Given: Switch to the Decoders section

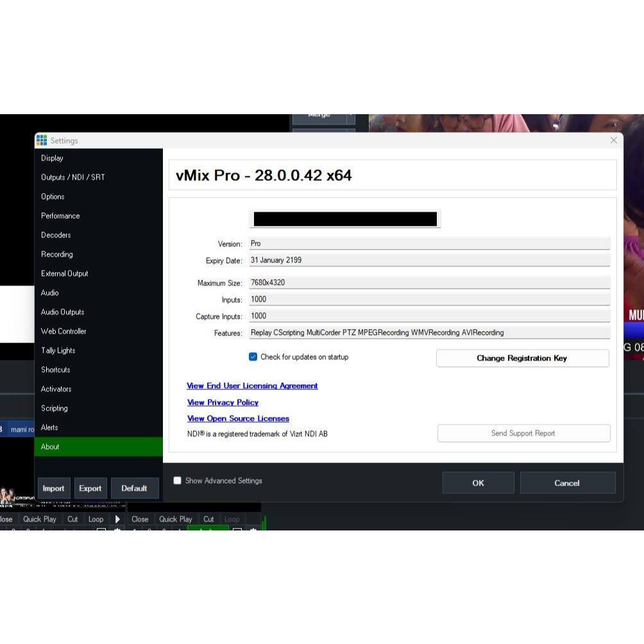Looking at the screenshot, I should click(99, 235).
